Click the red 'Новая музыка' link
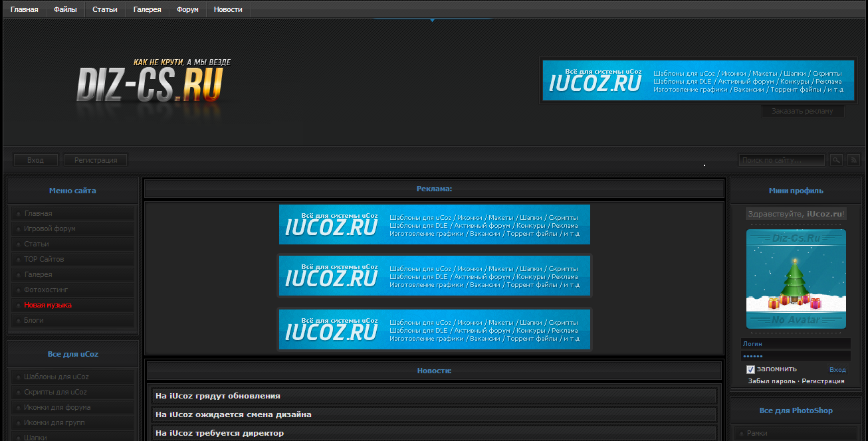 click(48, 305)
